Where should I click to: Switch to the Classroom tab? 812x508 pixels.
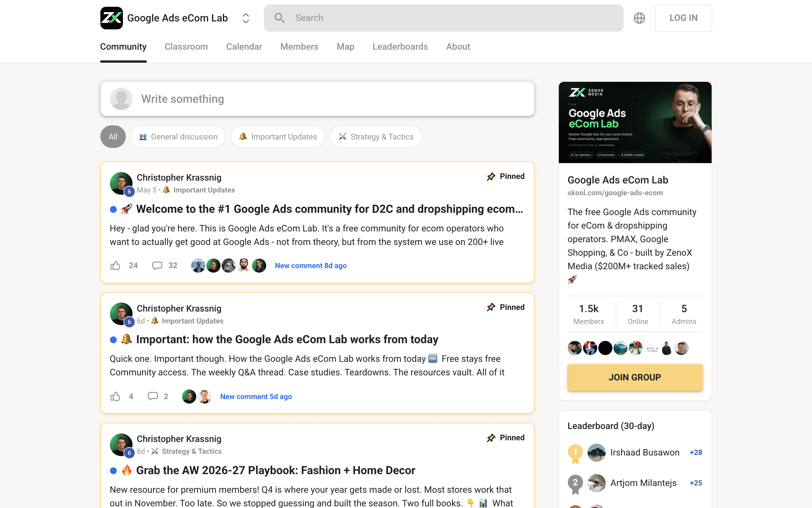(x=186, y=47)
